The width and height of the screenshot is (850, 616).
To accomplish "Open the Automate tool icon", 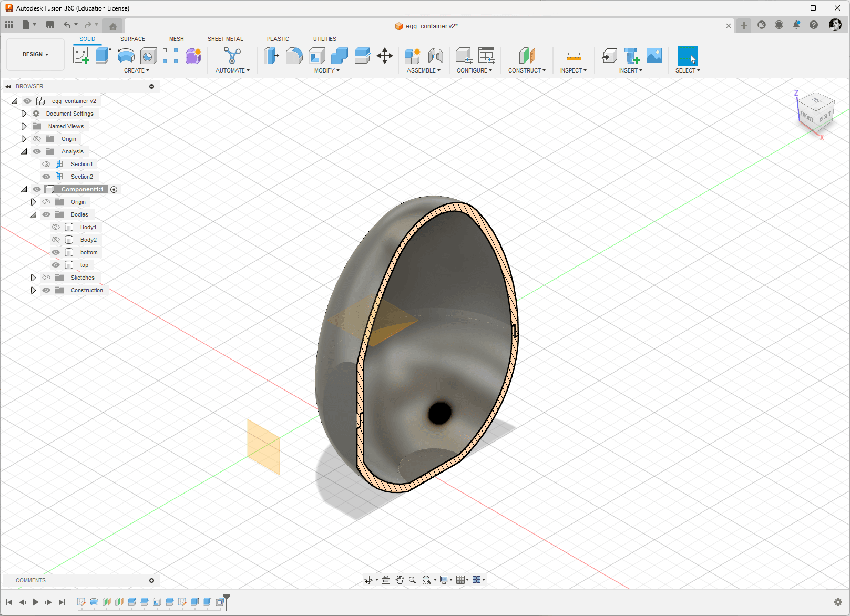I will [x=232, y=55].
